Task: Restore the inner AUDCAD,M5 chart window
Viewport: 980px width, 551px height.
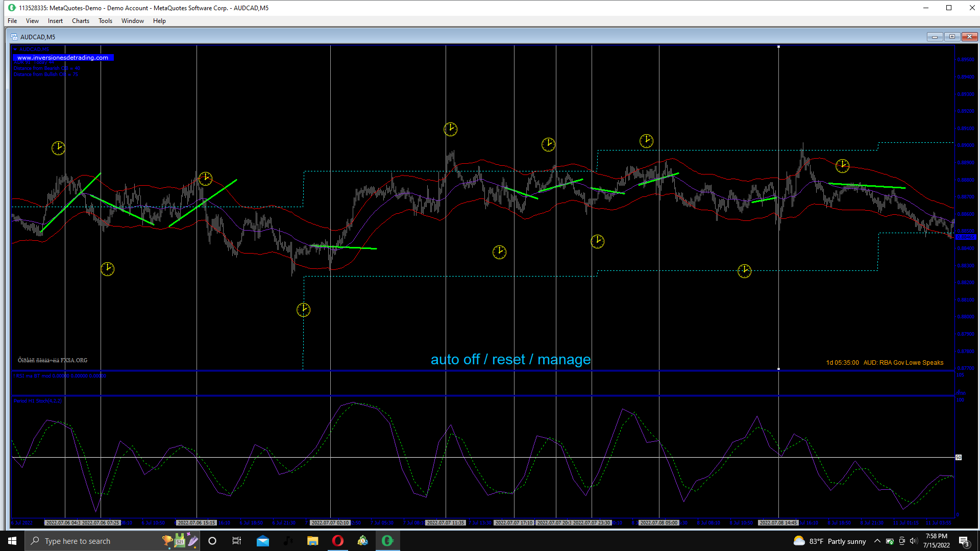Action: coord(952,37)
